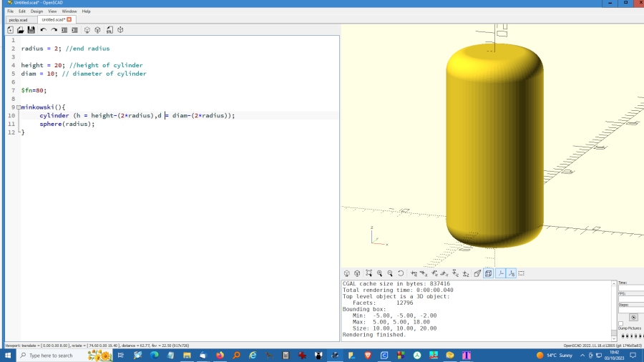Click the Windows taskbar search box
Screen dimensions: 644x362
point(50,356)
